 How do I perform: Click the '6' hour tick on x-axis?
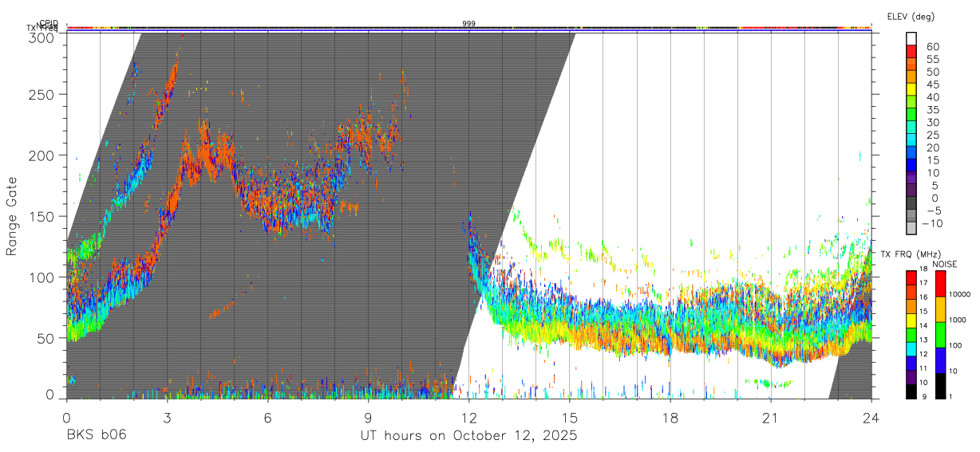tap(268, 418)
